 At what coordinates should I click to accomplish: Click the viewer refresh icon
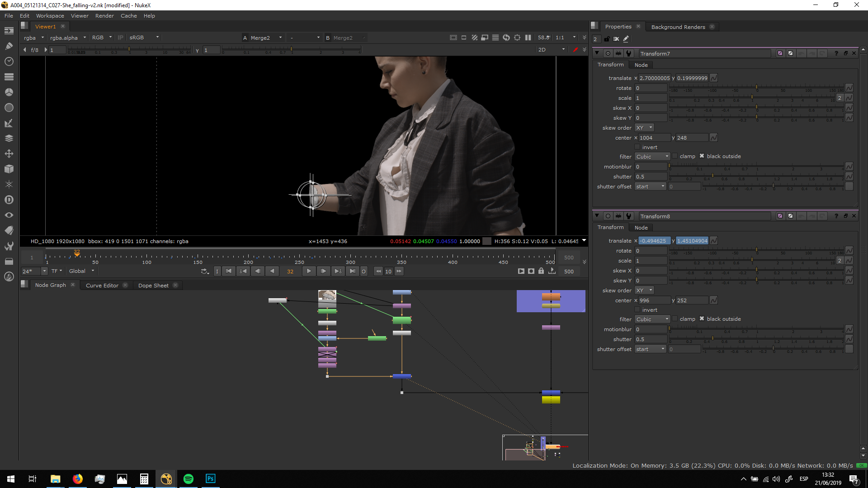click(506, 38)
